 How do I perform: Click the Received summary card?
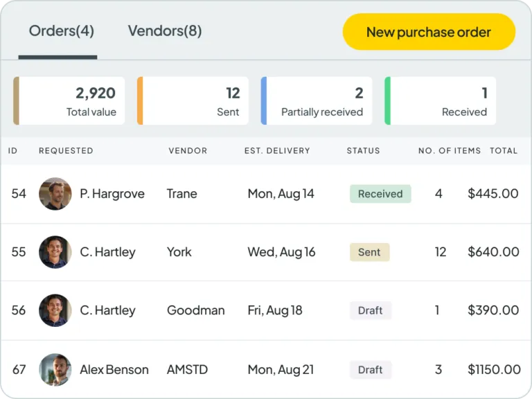(441, 101)
